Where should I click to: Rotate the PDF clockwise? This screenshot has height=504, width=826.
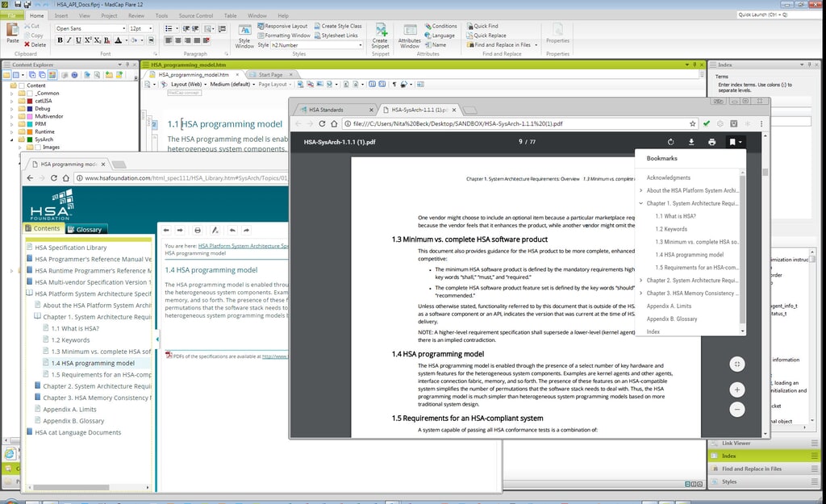[x=670, y=142]
